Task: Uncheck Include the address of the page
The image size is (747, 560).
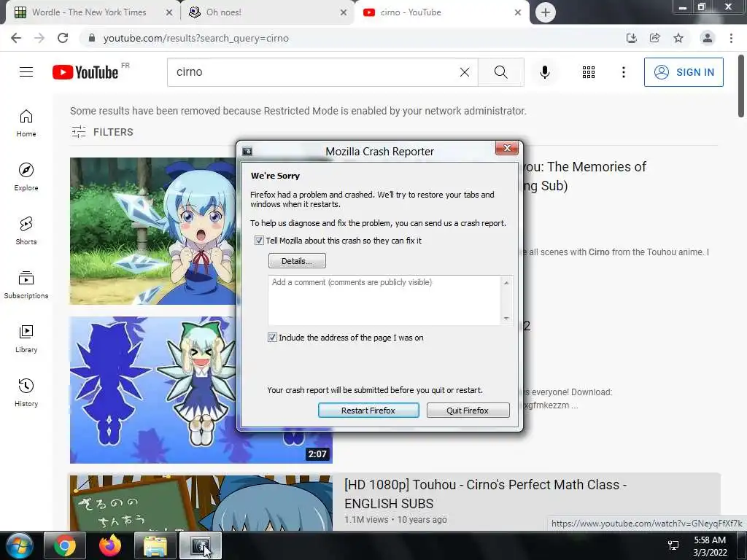Action: [x=272, y=338]
